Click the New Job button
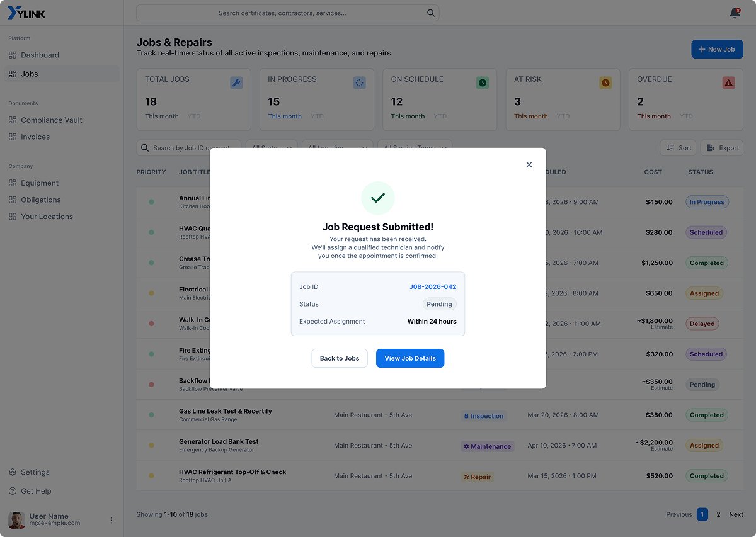 tap(717, 49)
